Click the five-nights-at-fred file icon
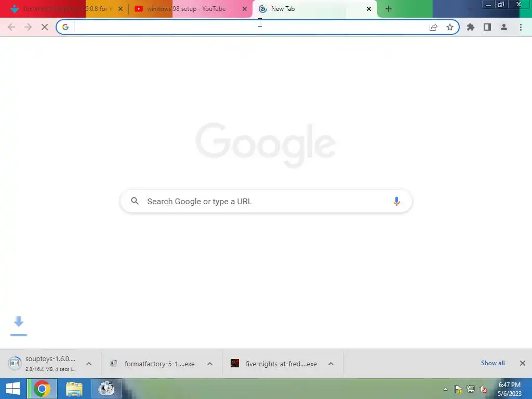532x399 pixels. (235, 363)
